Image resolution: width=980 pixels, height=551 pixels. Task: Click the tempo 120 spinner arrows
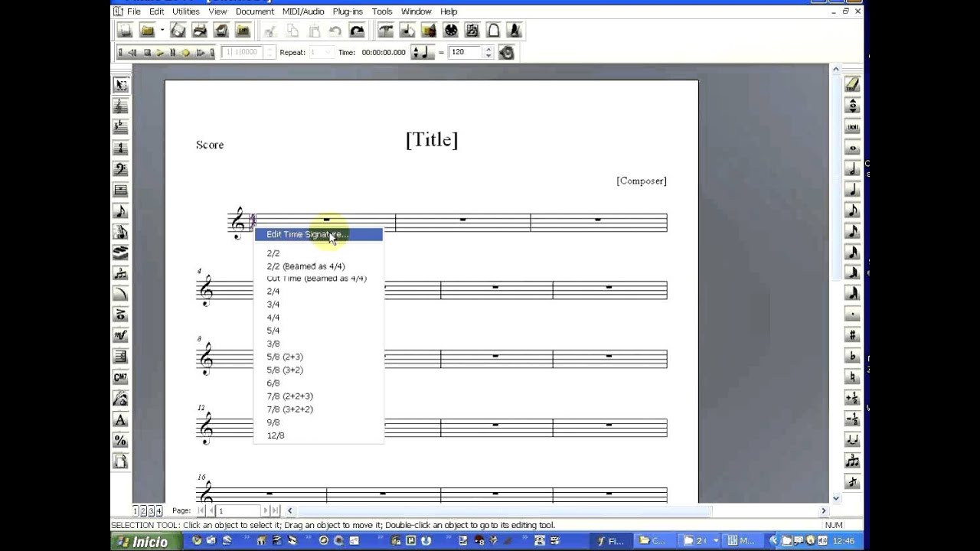pos(488,52)
